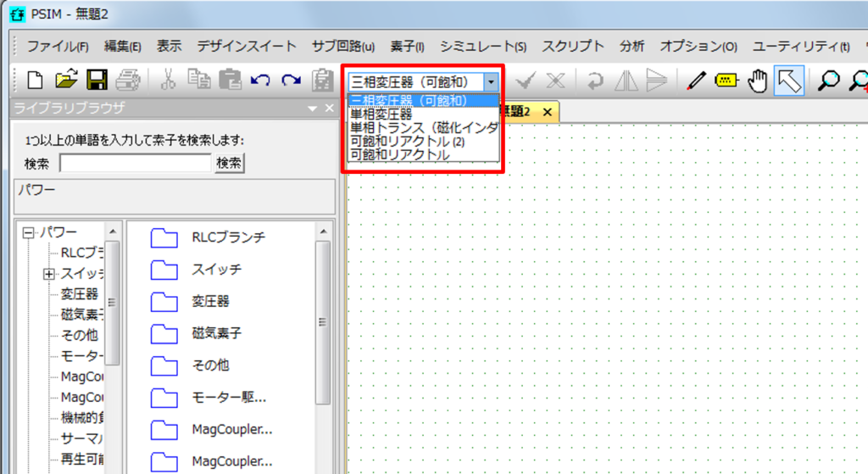The image size is (868, 474).
Task: Click the clipboard paste icon in the toolbar
Action: point(230,81)
